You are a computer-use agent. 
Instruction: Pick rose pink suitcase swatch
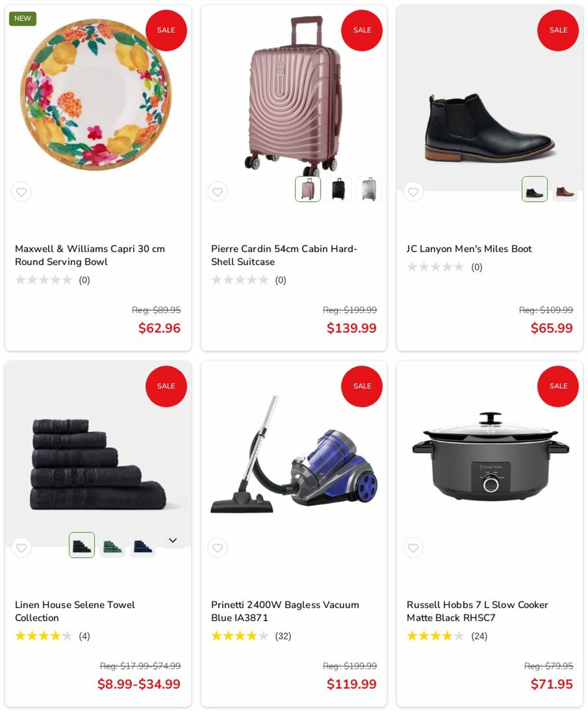coord(308,189)
